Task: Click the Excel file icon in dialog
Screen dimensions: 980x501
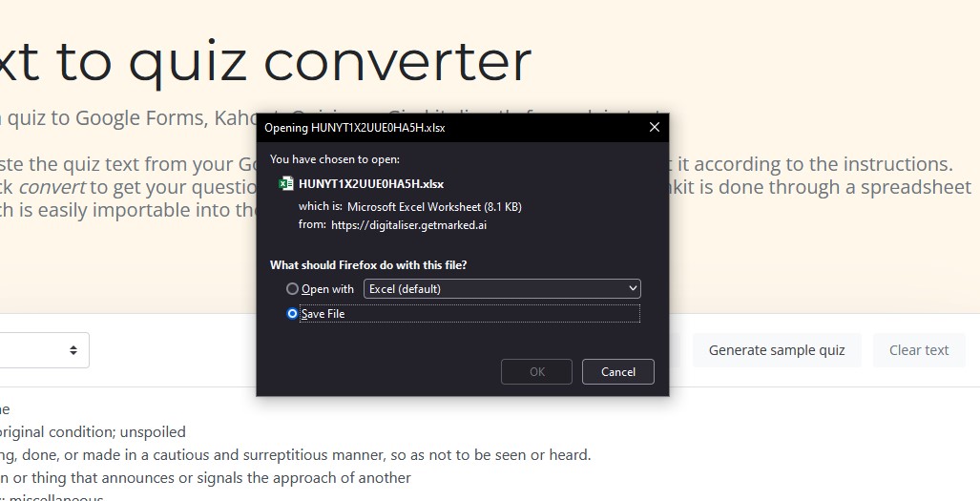Action: pos(286,183)
